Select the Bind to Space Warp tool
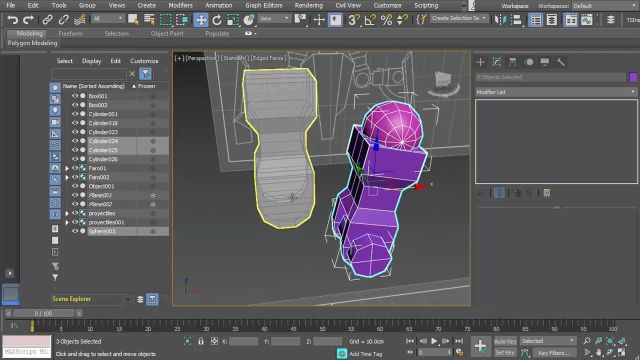The width and height of the screenshot is (640, 360). coord(80,20)
